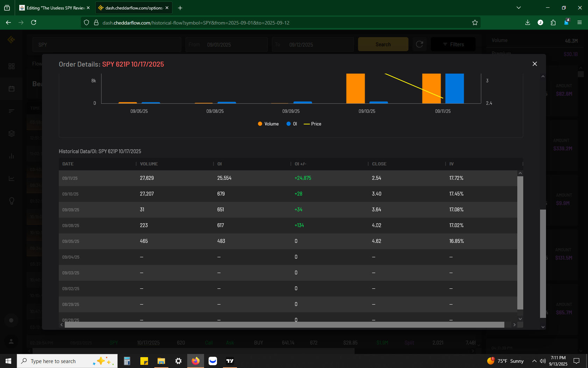588x368 pixels.
Task: Close the Order Details dialog
Action: pyautogui.click(x=534, y=64)
